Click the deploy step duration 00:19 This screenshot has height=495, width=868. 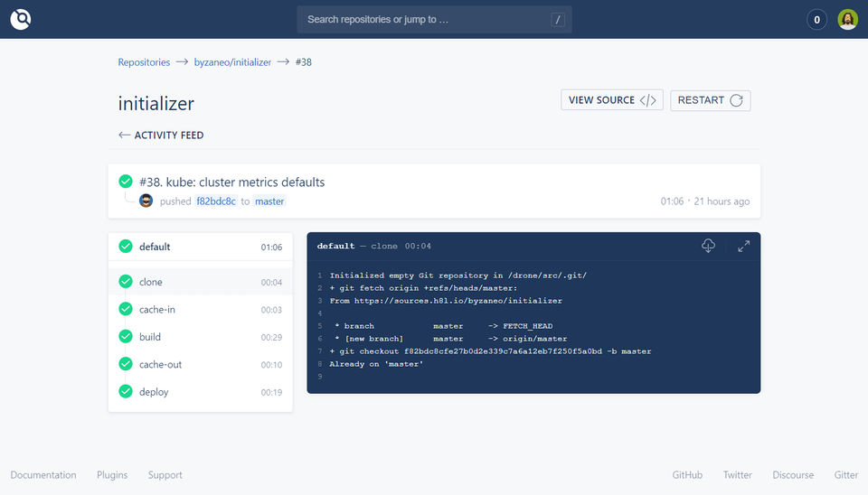coord(271,393)
